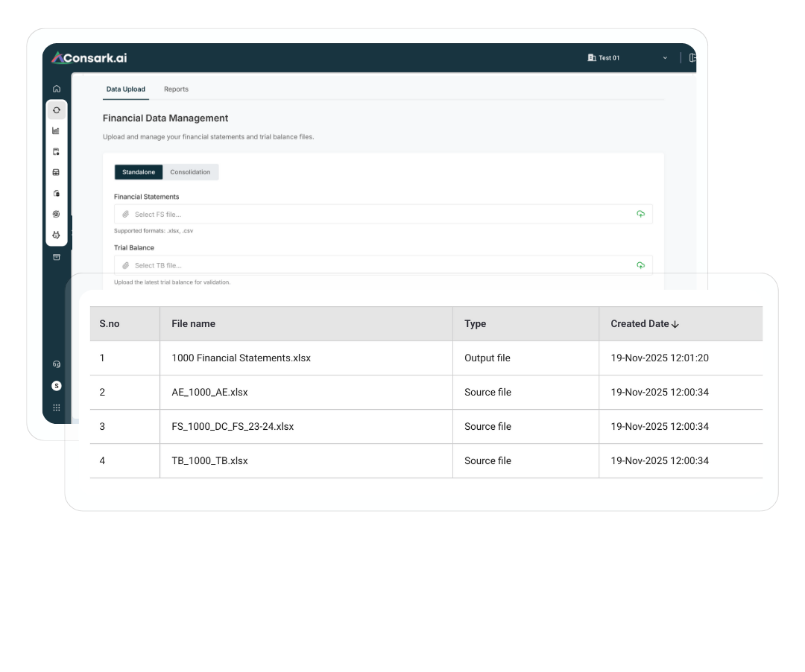Switch to Standalone mode

point(139,172)
